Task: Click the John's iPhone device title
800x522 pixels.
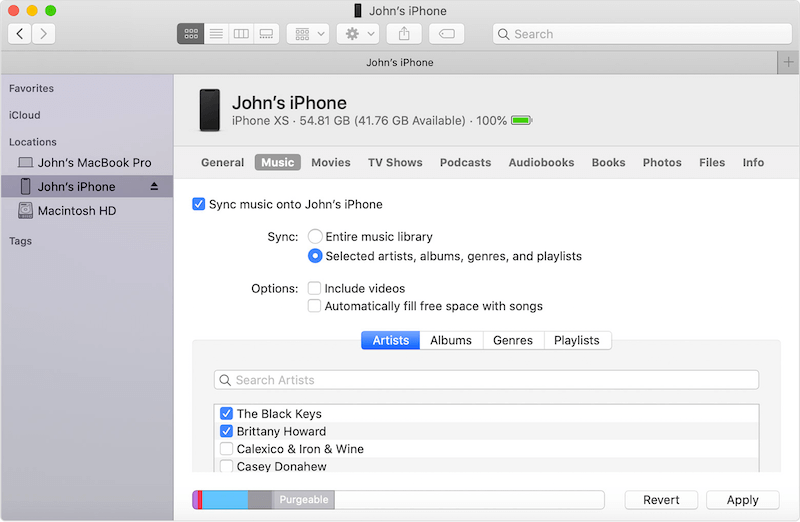Action: pos(289,103)
